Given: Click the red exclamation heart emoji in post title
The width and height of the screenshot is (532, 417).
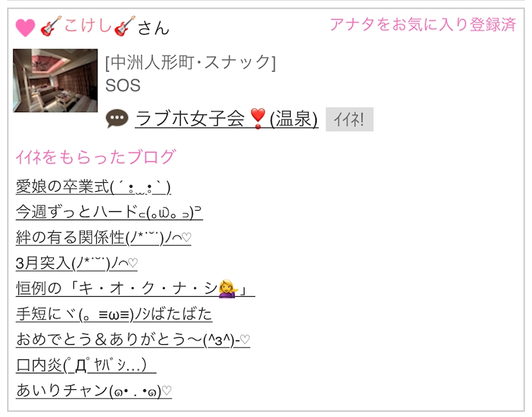Looking at the screenshot, I should [x=258, y=118].
